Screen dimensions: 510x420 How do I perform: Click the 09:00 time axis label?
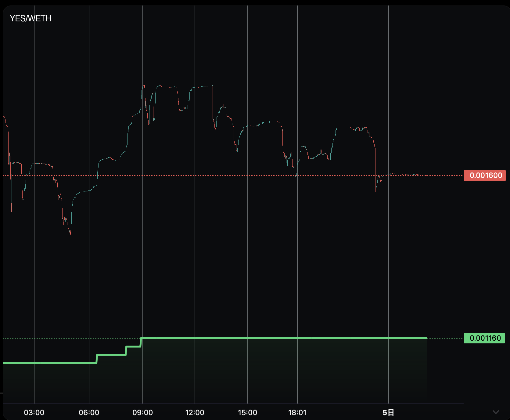pyautogui.click(x=143, y=413)
